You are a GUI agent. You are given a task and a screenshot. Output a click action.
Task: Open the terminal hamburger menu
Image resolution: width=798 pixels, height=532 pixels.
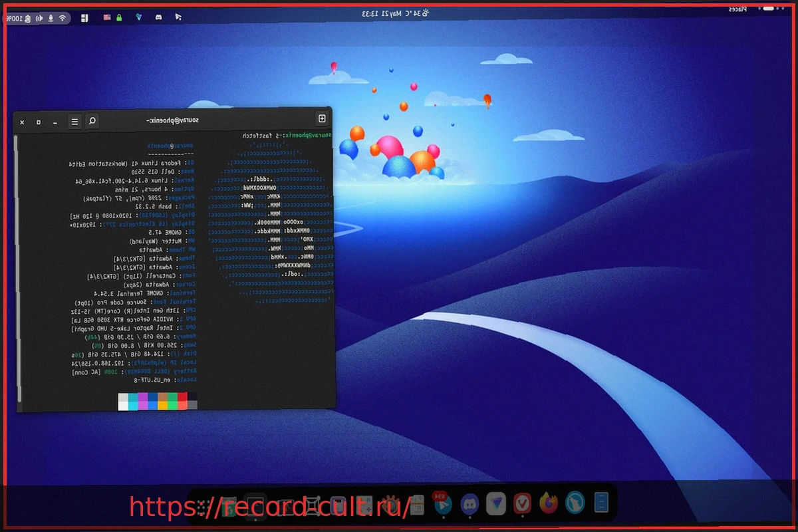point(74,122)
